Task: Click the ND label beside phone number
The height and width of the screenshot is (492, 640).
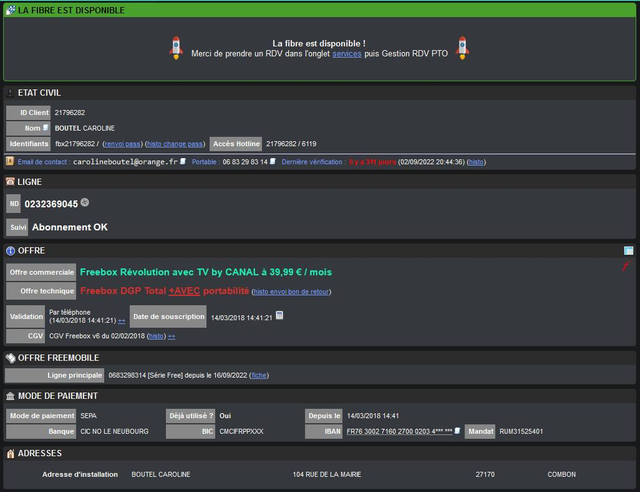Action: (x=13, y=204)
